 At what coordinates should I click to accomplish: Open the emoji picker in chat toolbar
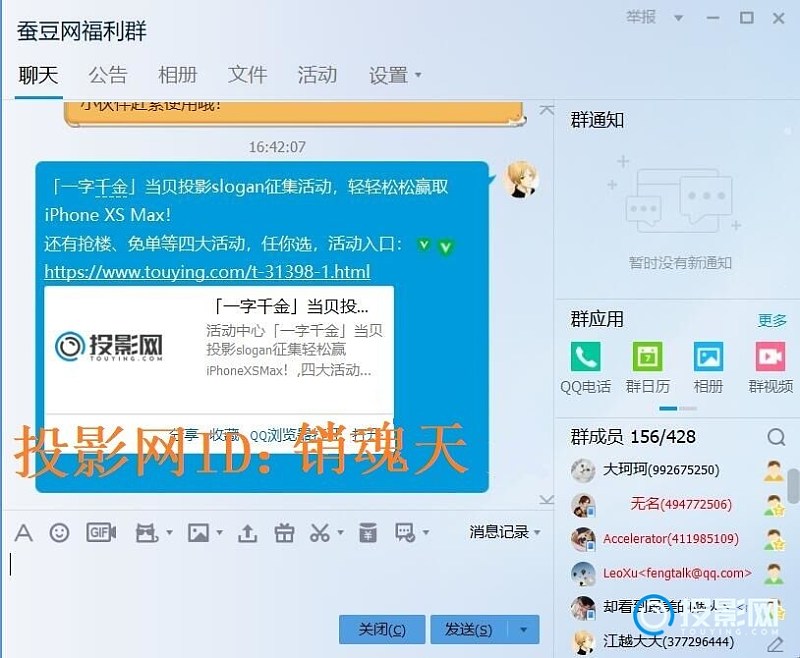pyautogui.click(x=60, y=533)
